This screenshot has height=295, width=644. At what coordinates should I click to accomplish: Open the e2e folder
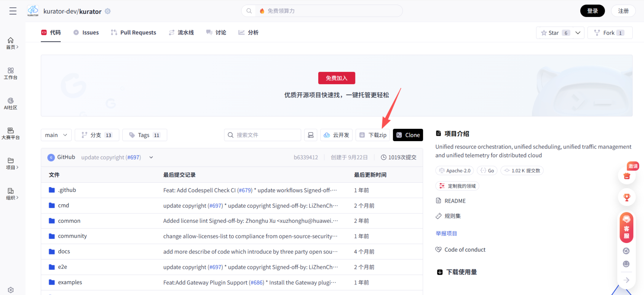tap(62, 267)
